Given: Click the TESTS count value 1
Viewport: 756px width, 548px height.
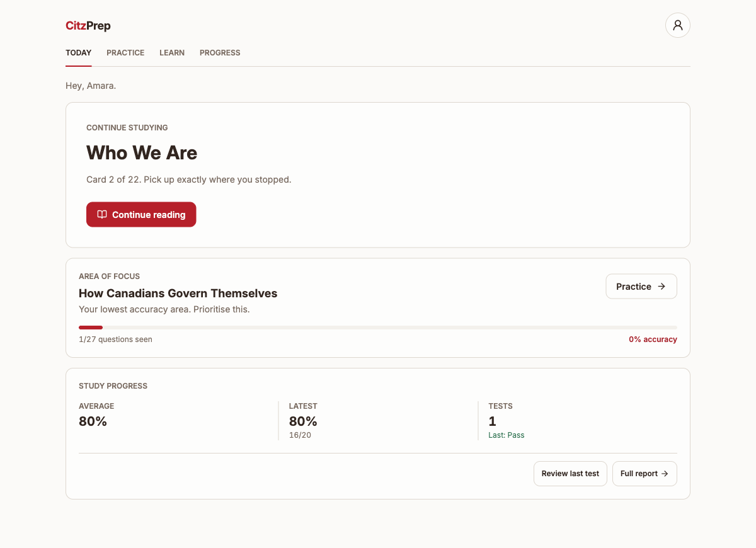Looking at the screenshot, I should click(x=493, y=421).
